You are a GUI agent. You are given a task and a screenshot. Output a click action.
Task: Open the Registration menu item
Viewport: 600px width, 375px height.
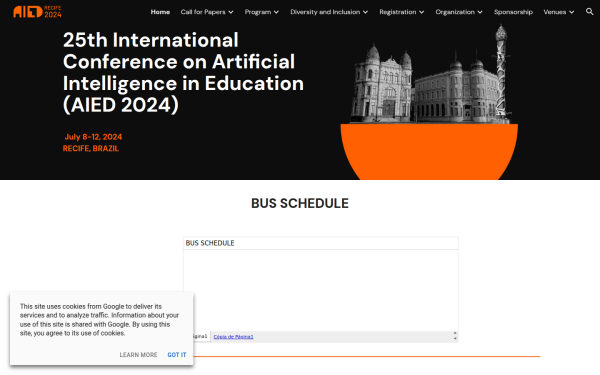point(398,12)
